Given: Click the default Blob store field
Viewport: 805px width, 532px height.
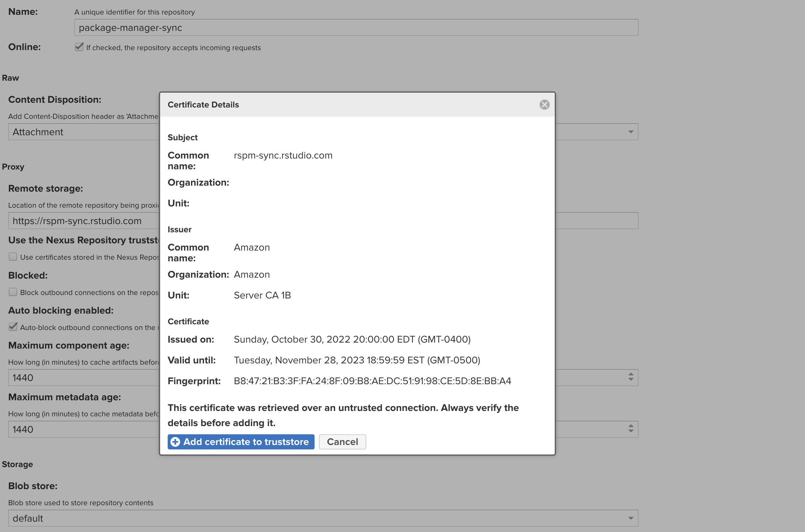Looking at the screenshot, I should tap(305, 518).
